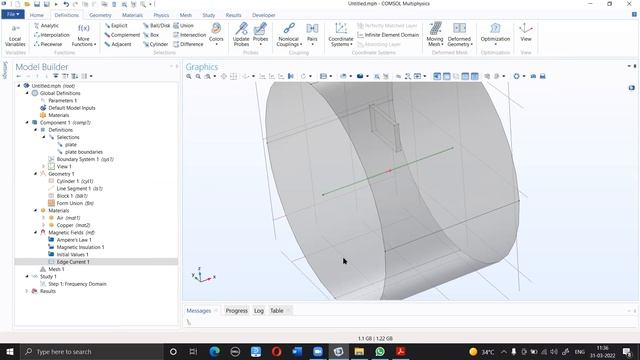The height and width of the screenshot is (360, 640).
Task: Take a Graphics image snapshot
Action: [x=533, y=76]
